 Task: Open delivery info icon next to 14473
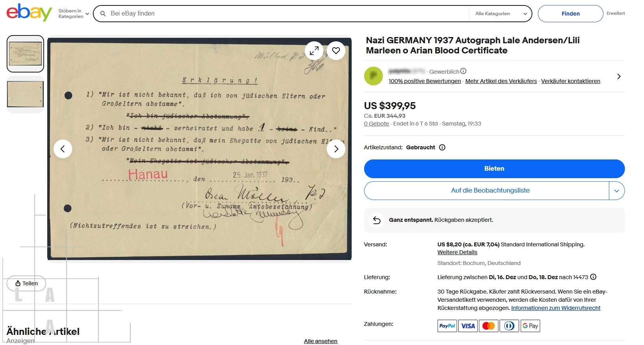click(593, 277)
